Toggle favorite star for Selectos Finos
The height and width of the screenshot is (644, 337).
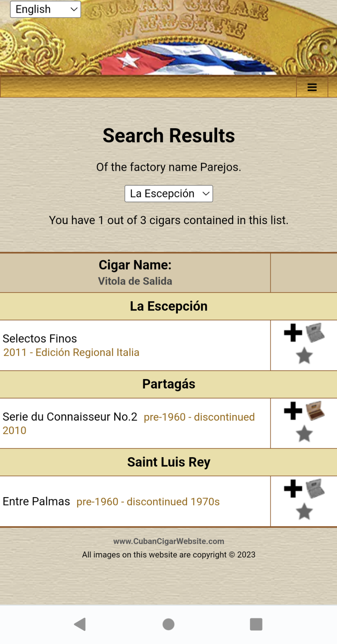(x=304, y=356)
